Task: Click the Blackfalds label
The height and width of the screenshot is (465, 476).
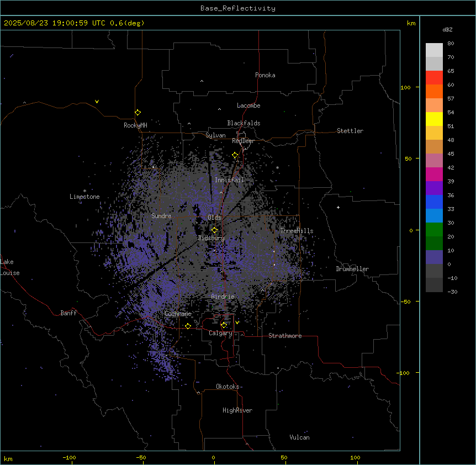Action: click(244, 123)
